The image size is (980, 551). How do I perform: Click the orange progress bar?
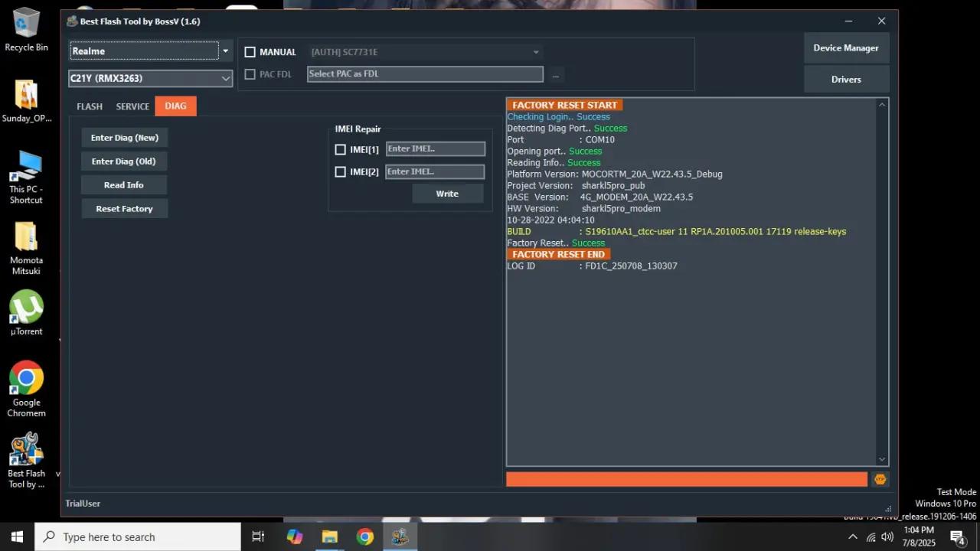click(x=687, y=479)
